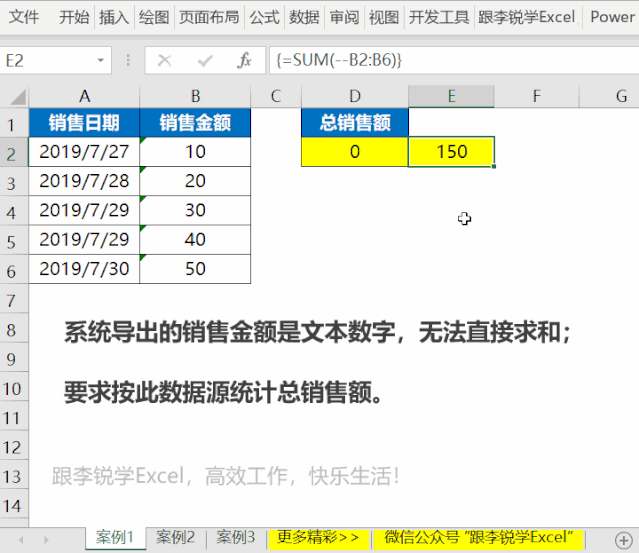Select row 7 header
This screenshot has height=553, width=639.
(14, 299)
